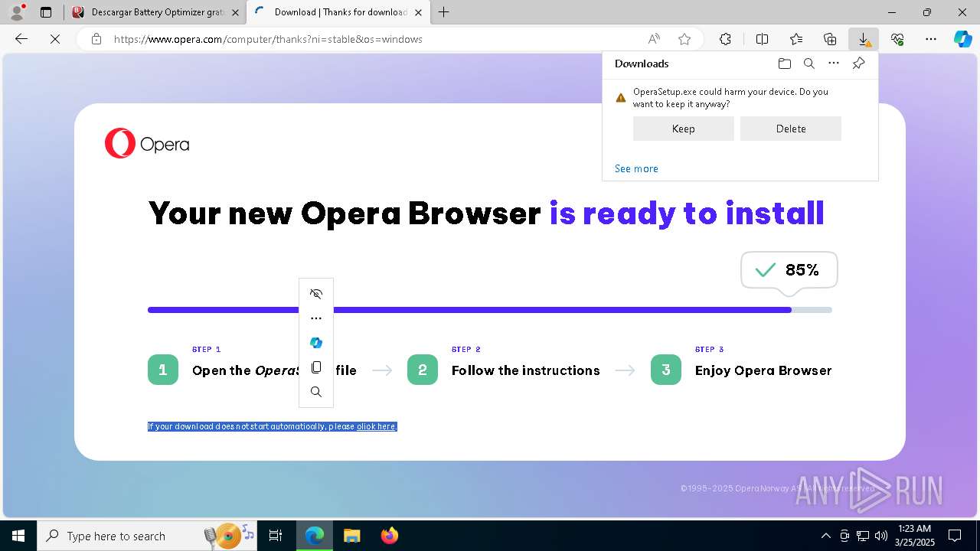
Task: Activate Read aloud icon
Action: click(654, 39)
